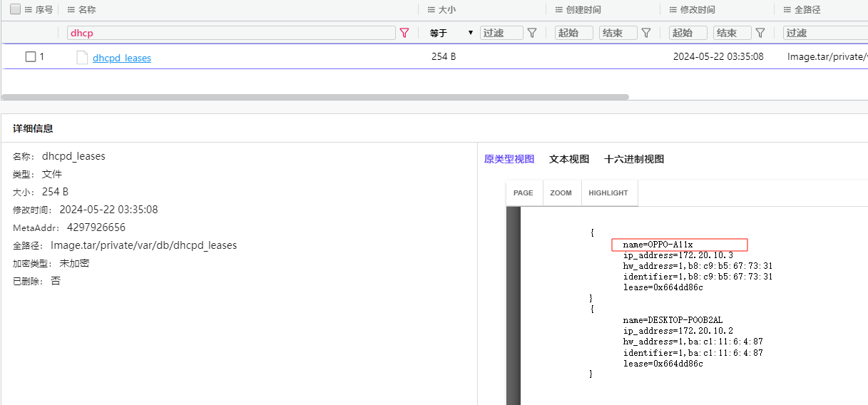Click the horizontal scrollbar under the file list

[315, 97]
